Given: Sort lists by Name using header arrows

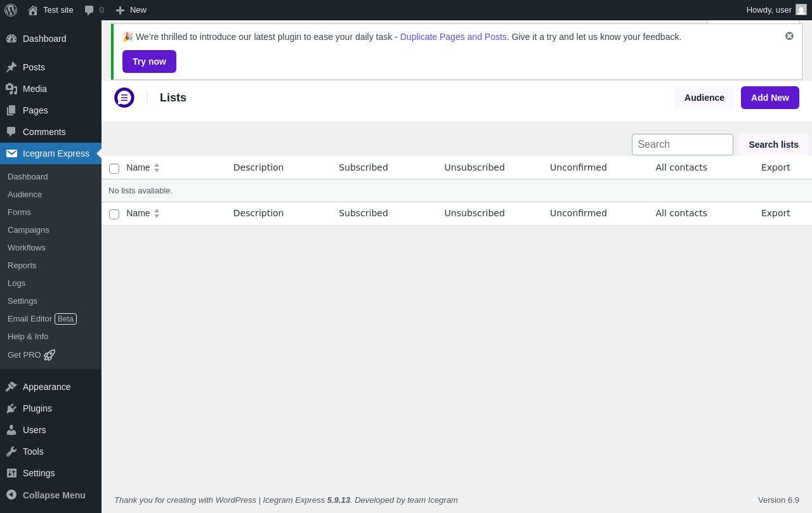Looking at the screenshot, I should (x=157, y=168).
